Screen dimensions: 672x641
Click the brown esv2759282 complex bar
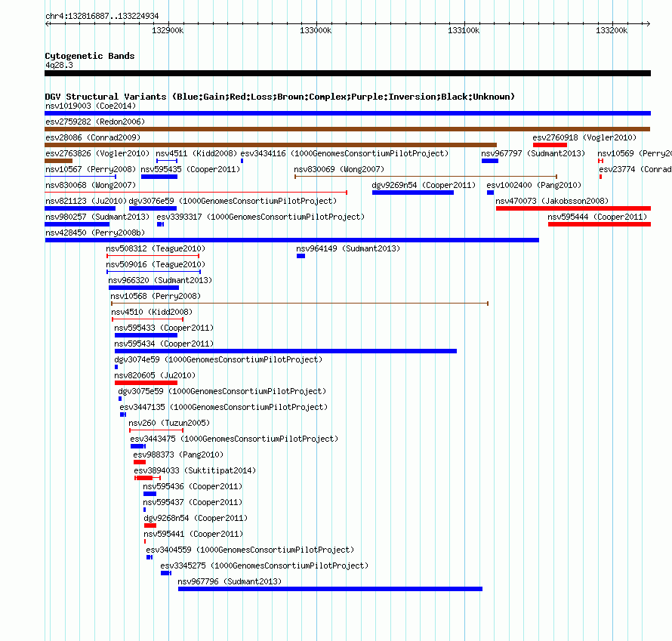coord(347,129)
